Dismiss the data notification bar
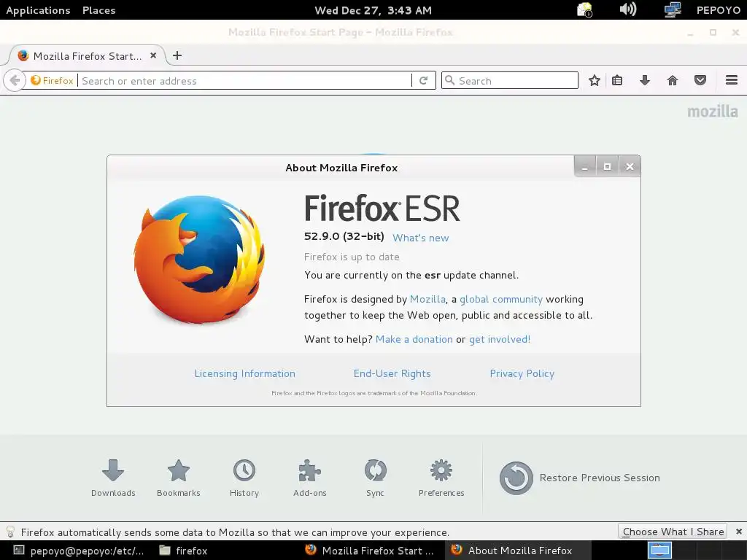The height and width of the screenshot is (560, 747). [738, 532]
